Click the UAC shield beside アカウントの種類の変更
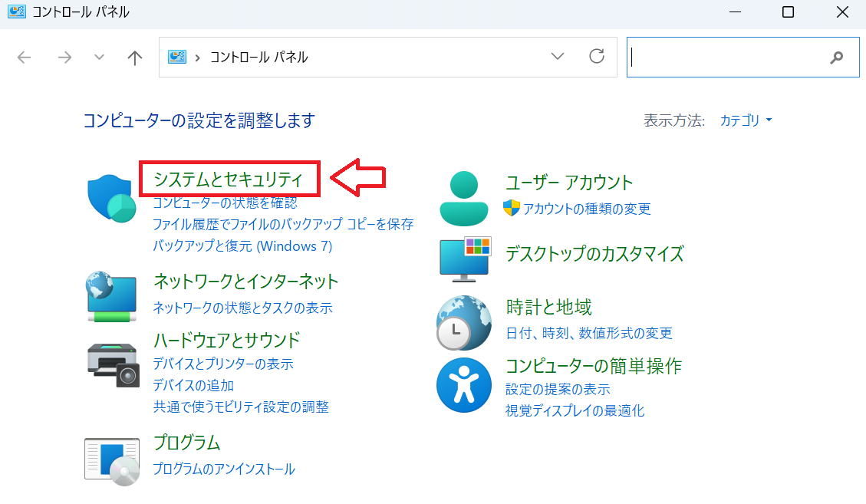This screenshot has width=866, height=504. pyautogui.click(x=512, y=208)
